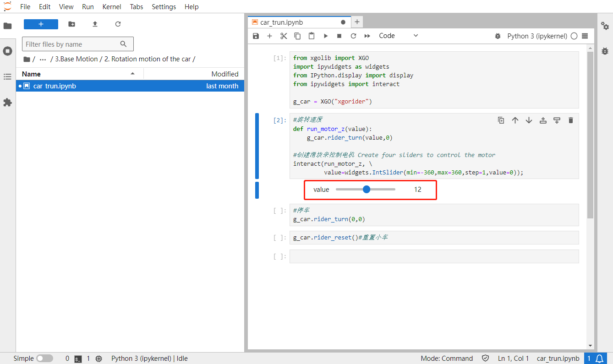Open the cell type Code dropdown

pyautogui.click(x=399, y=36)
